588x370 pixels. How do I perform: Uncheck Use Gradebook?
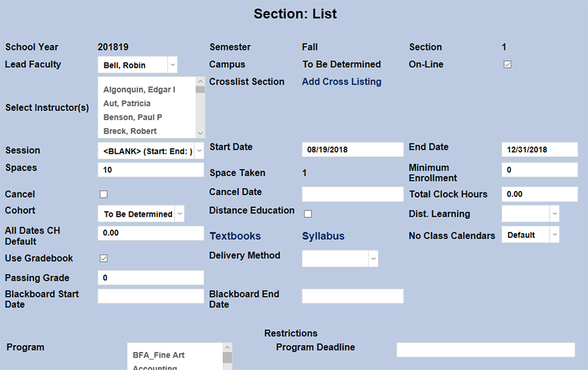point(103,258)
